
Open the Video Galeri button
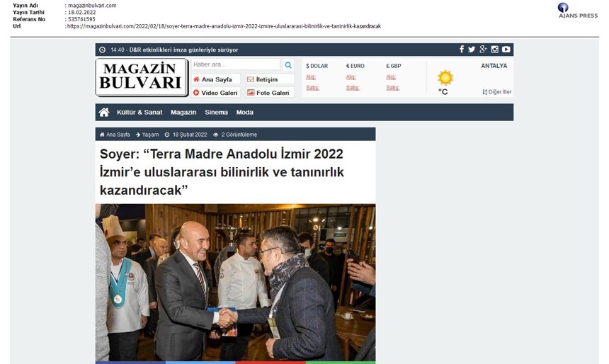tap(215, 93)
